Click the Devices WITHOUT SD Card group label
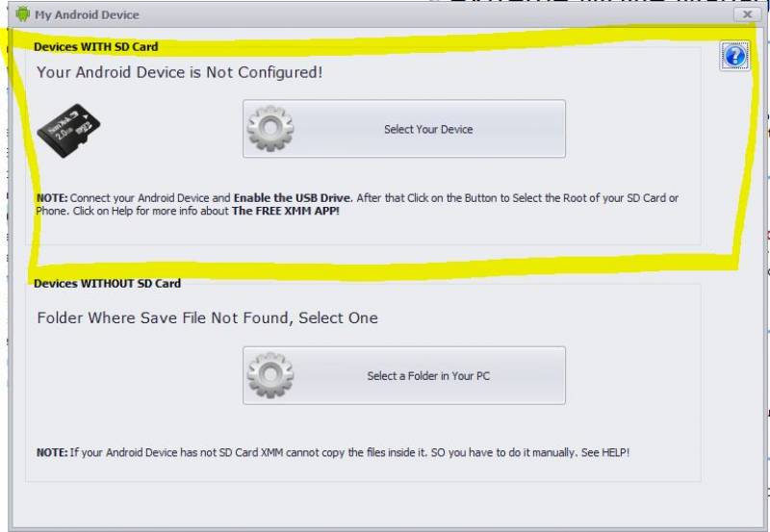Screen dimensions: 770x532 pyautogui.click(x=107, y=284)
